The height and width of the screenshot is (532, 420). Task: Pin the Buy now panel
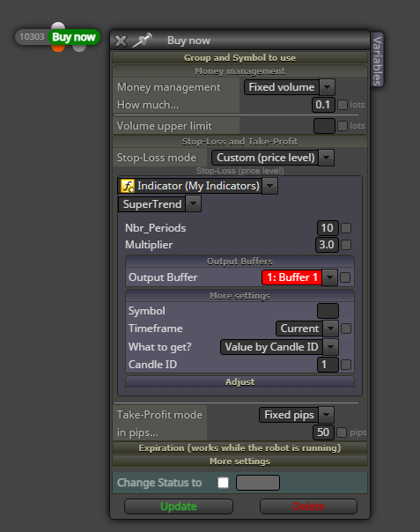tap(142, 41)
